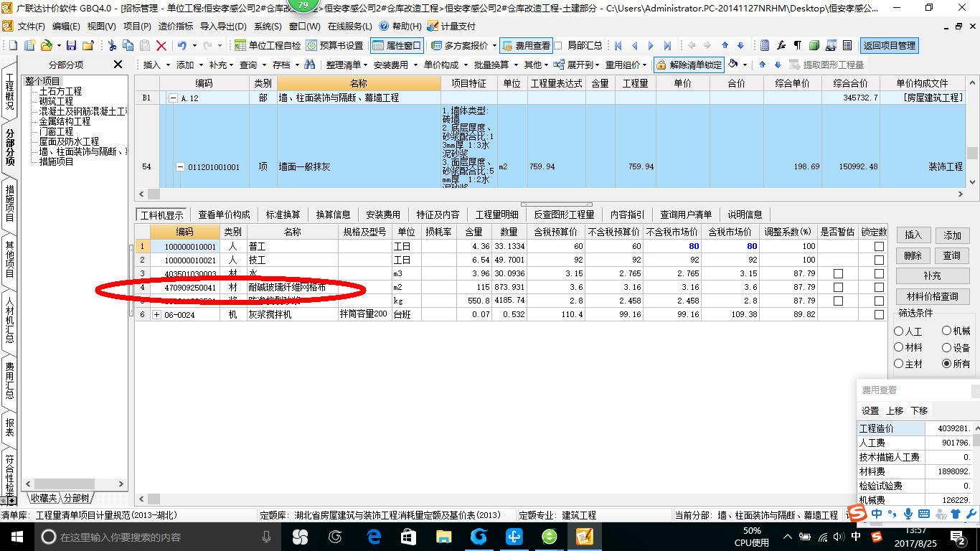This screenshot has width=980, height=551.
Task: Open the 插入 dropdown in toolbar
Action: coord(157,65)
